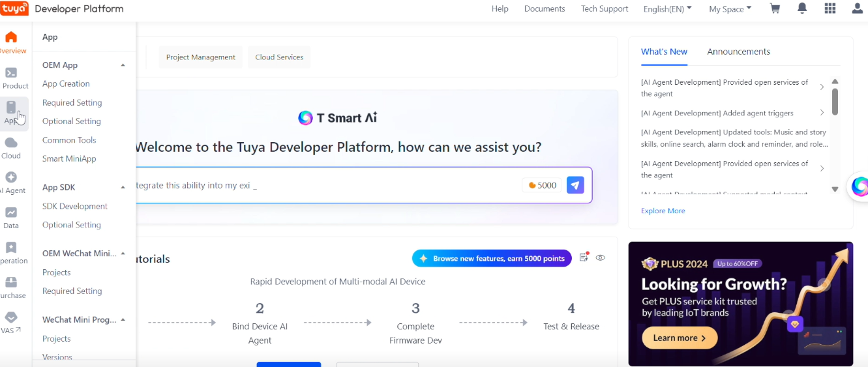Select App Creation menu item
Screen dimensions: 868x367
tap(66, 83)
